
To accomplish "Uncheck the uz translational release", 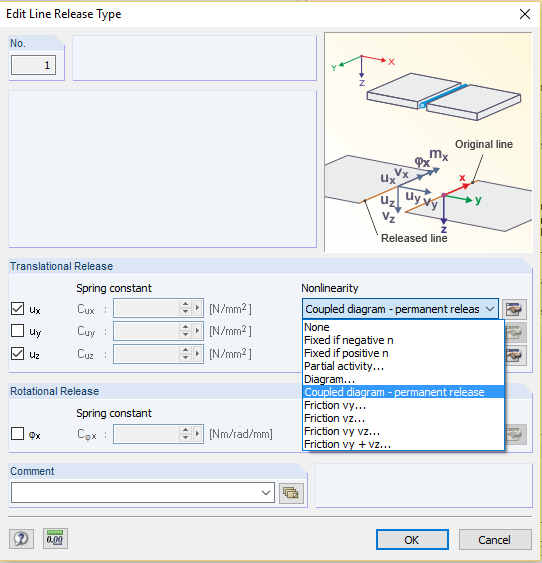I will click(x=18, y=354).
